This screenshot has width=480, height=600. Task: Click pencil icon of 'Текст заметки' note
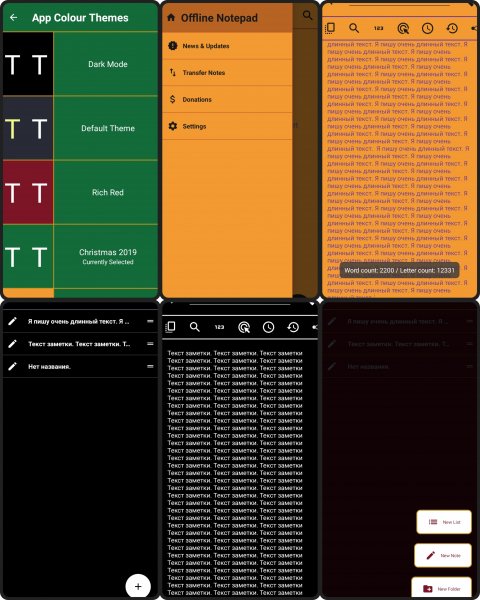tap(12, 344)
